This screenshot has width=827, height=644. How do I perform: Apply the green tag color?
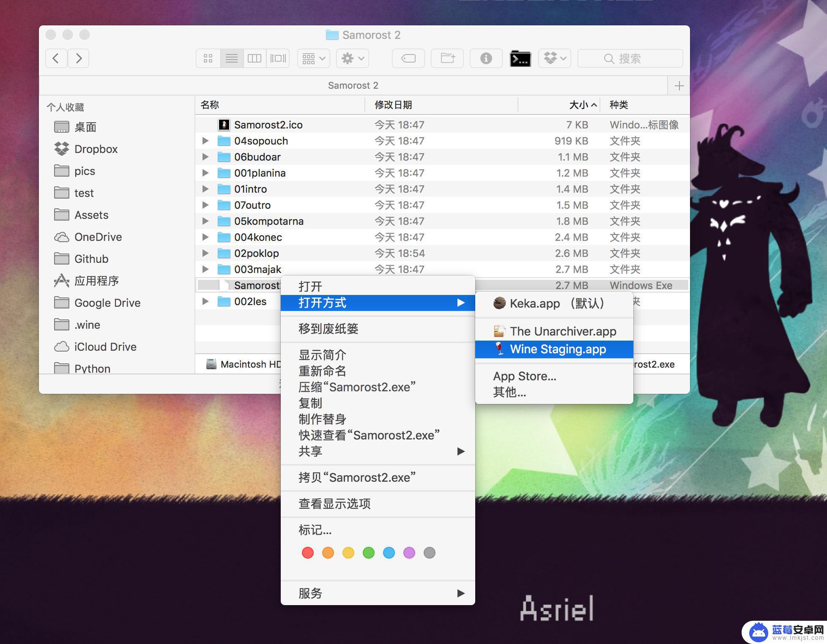(x=369, y=553)
